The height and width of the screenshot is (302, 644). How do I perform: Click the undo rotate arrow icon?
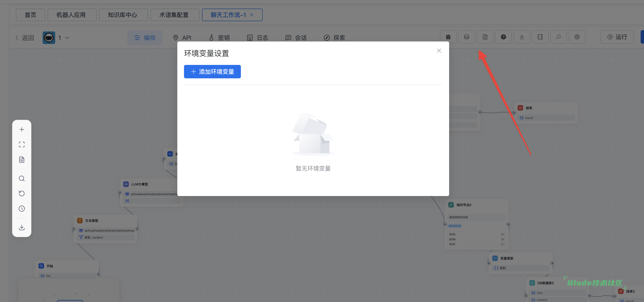tap(22, 193)
